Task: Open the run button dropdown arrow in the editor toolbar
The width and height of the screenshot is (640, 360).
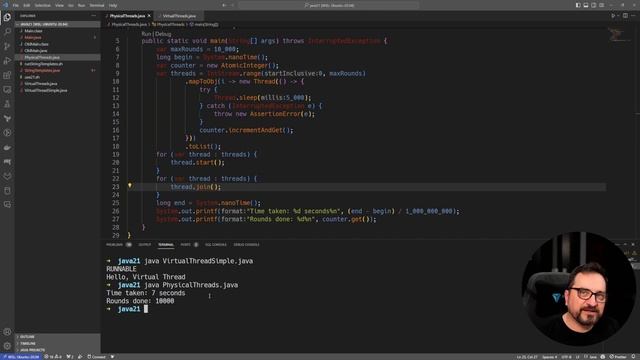Action: tap(618, 16)
